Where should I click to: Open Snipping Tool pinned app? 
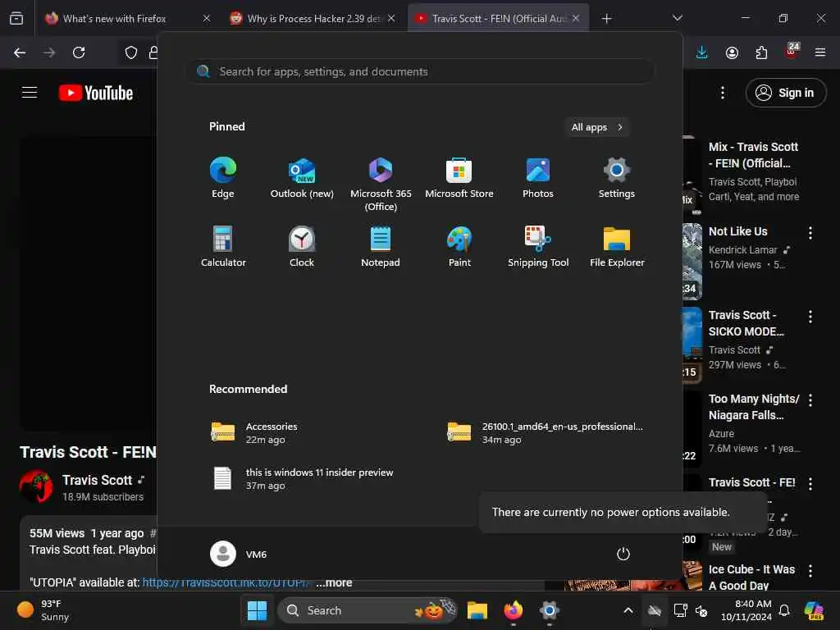538,246
